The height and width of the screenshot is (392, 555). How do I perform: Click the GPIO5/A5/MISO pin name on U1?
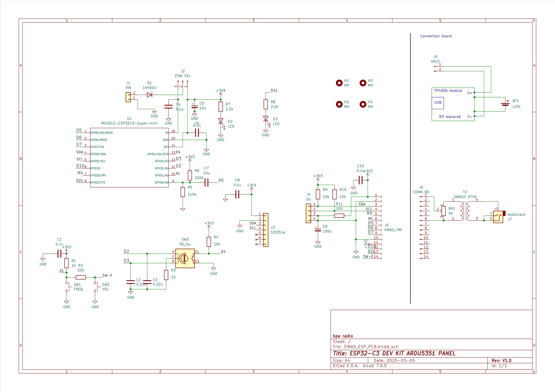point(101,133)
